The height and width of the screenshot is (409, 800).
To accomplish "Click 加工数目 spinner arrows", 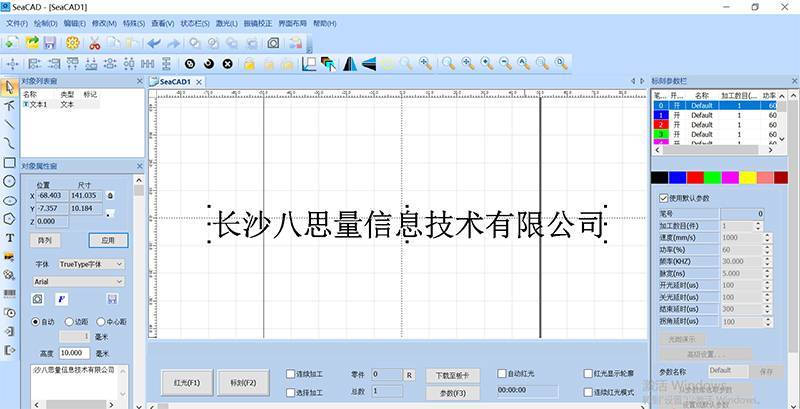I will pos(758,225).
